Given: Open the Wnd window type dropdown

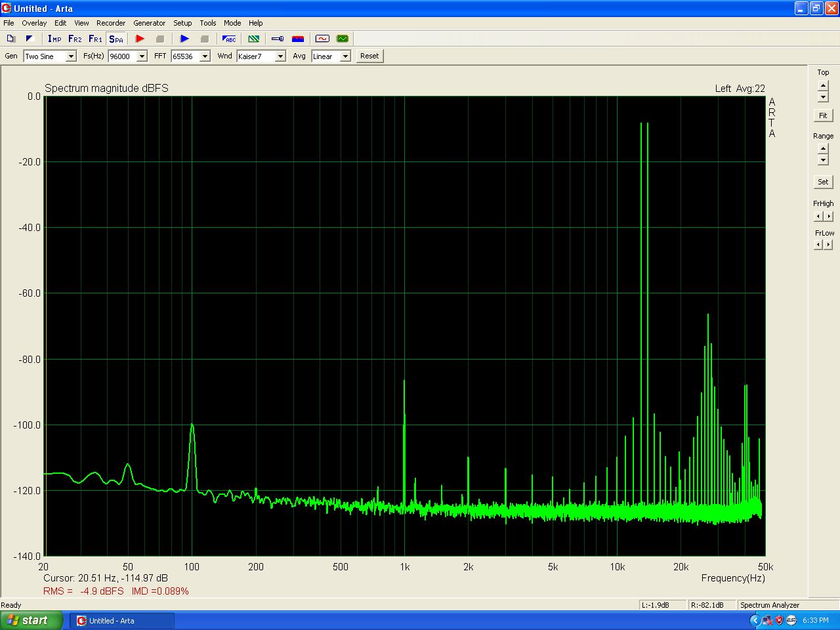Looking at the screenshot, I should [x=280, y=56].
